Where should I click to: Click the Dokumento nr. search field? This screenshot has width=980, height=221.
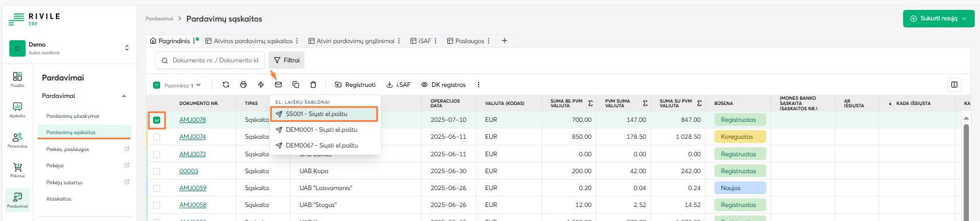pyautogui.click(x=210, y=60)
